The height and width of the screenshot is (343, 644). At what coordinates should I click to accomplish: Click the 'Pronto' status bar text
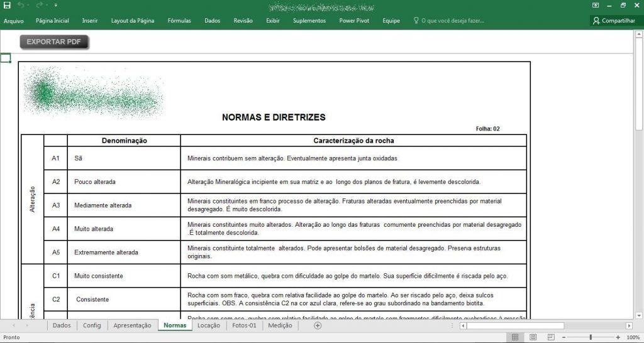click(x=11, y=337)
